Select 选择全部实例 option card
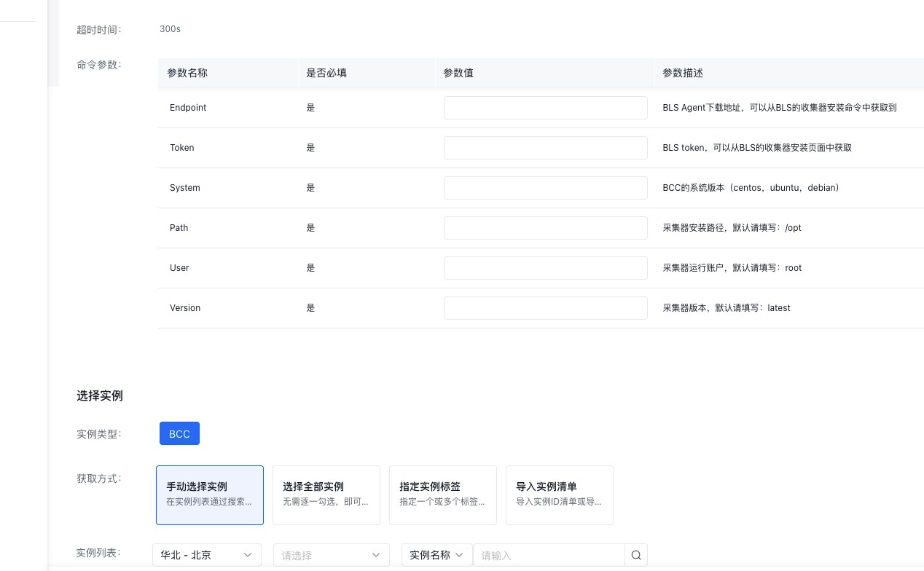This screenshot has height=571, width=924. pos(326,495)
